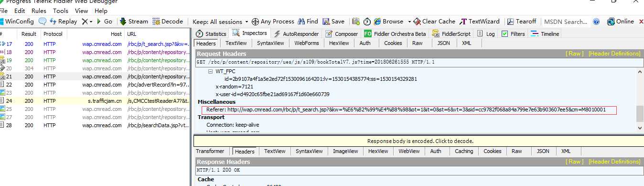Save sessions with Save icon
This screenshot has height=186, width=644.
(333, 22)
